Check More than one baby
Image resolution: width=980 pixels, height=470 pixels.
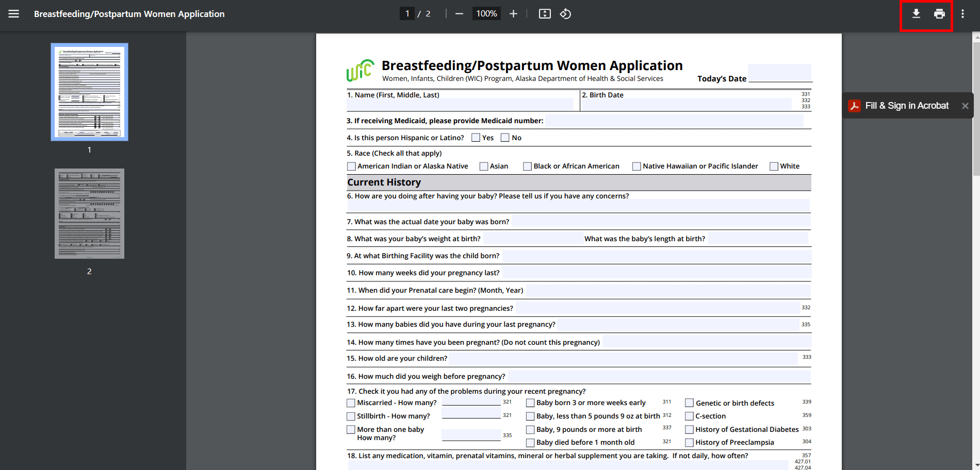pos(351,430)
